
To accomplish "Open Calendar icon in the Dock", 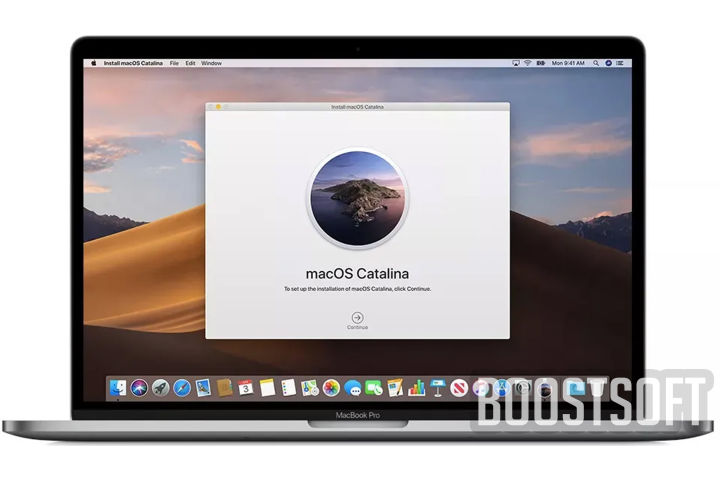I will pyautogui.click(x=246, y=388).
